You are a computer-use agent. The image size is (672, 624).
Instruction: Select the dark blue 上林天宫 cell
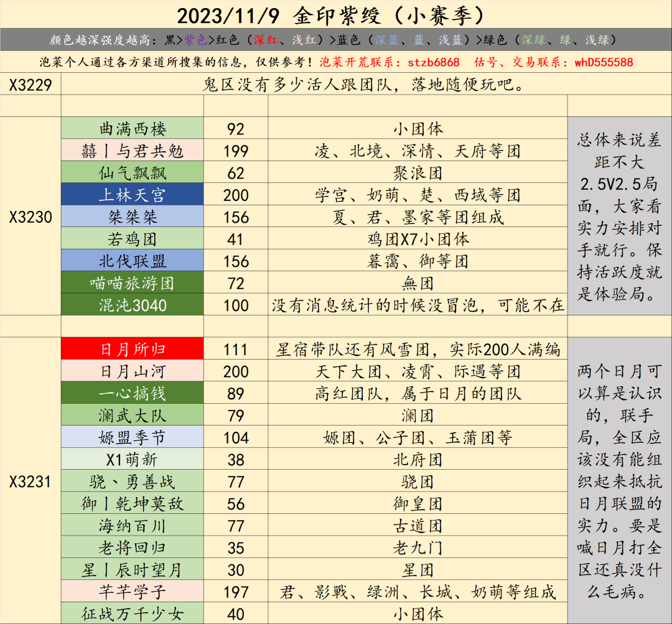(x=133, y=194)
